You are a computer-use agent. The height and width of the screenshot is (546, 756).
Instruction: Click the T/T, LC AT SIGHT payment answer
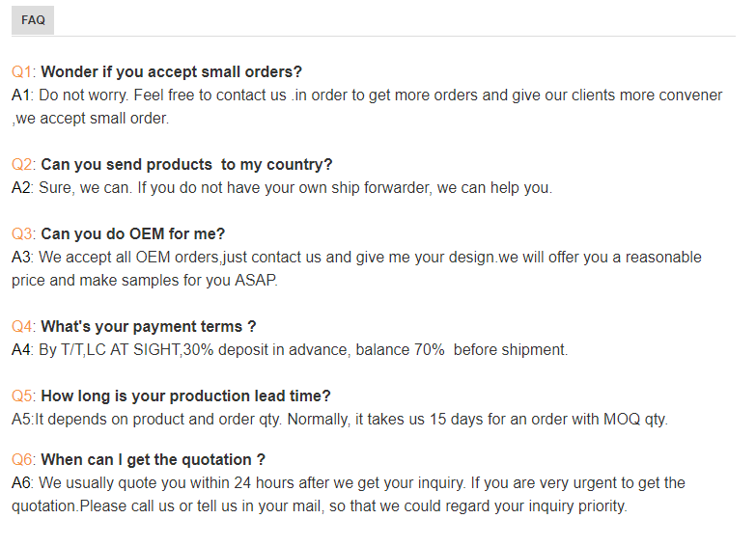302,350
